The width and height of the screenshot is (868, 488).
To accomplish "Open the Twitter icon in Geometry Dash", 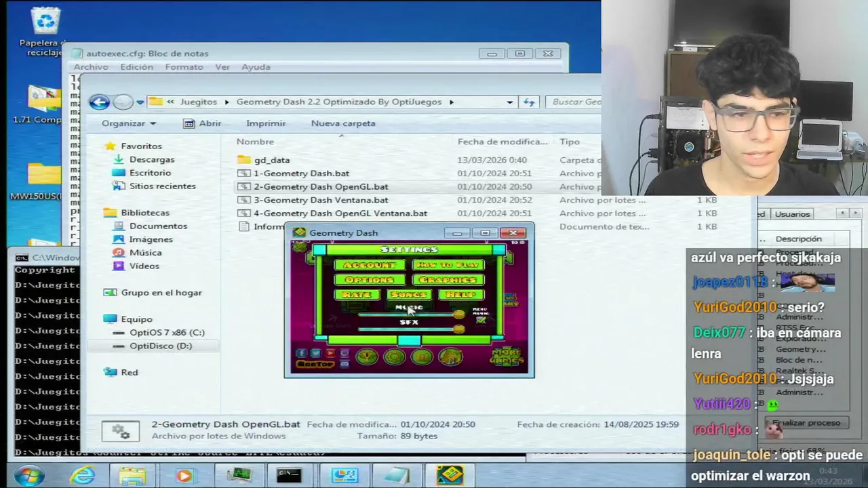I will click(x=315, y=353).
